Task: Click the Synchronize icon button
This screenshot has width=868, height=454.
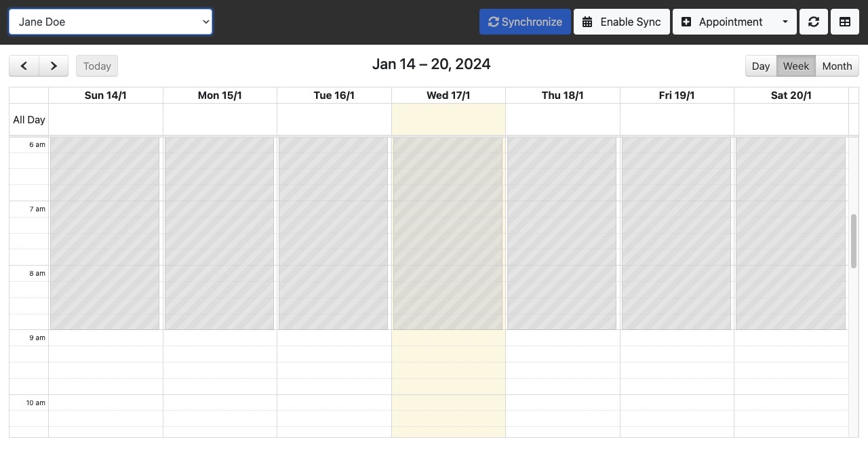Action: pos(494,22)
